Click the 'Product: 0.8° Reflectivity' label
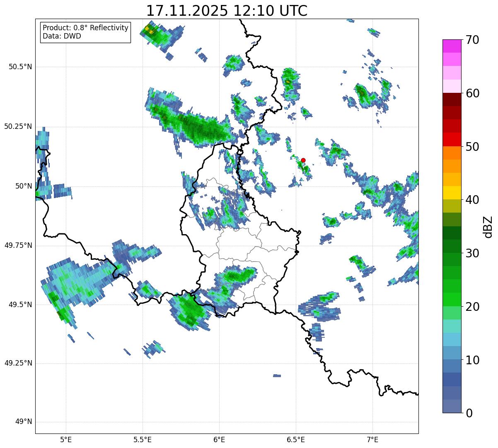Image resolution: width=498 pixels, height=448 pixels. coord(86,28)
